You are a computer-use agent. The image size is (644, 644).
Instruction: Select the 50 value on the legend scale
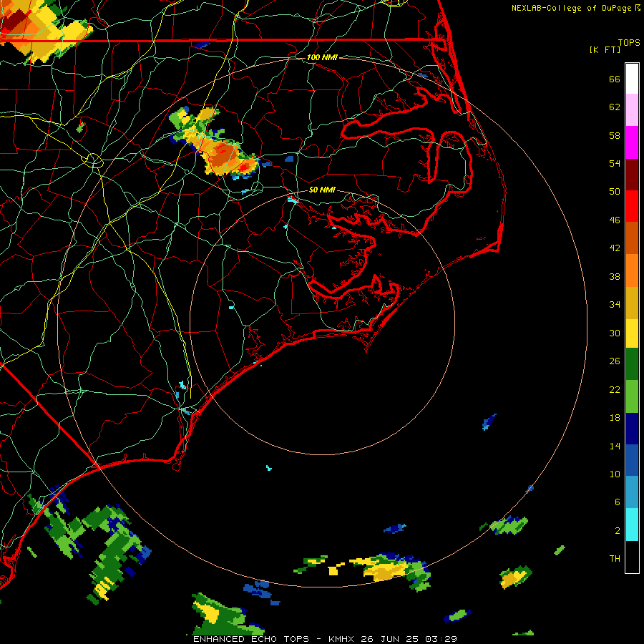tap(615, 192)
